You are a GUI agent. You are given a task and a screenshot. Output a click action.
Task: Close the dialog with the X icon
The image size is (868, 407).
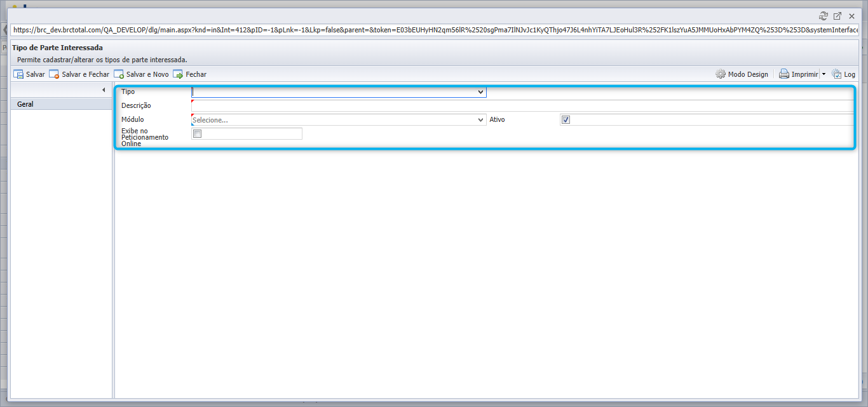pos(851,16)
